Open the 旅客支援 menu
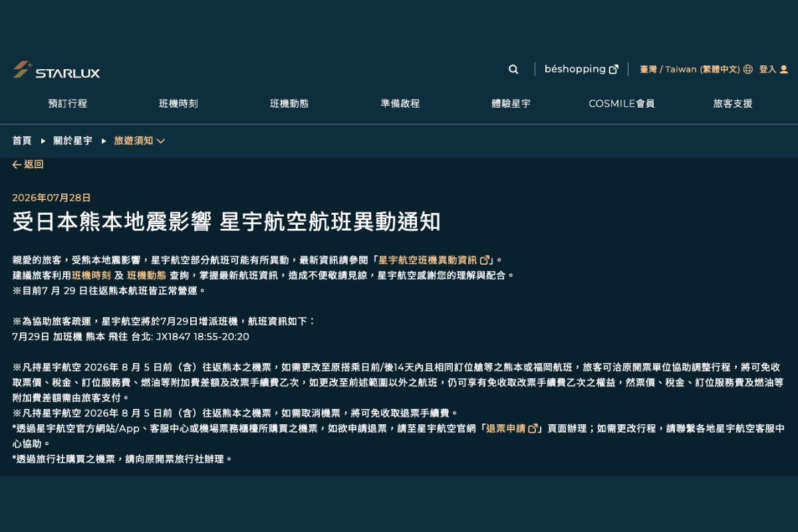 [x=733, y=104]
